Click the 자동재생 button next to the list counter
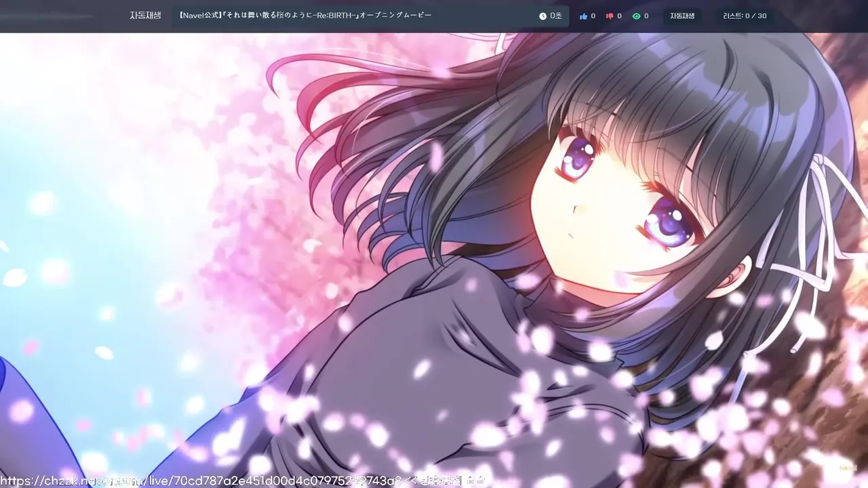 [x=682, y=16]
